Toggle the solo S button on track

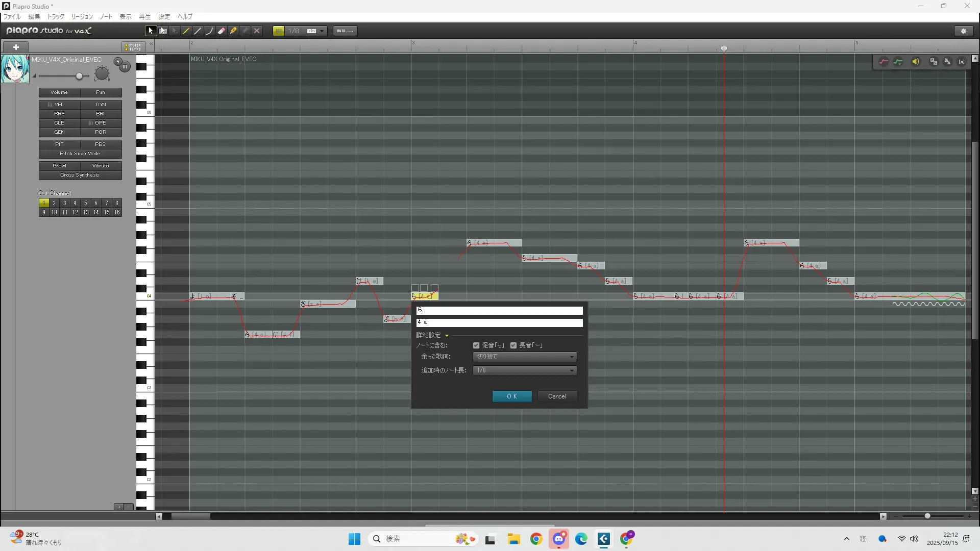118,62
